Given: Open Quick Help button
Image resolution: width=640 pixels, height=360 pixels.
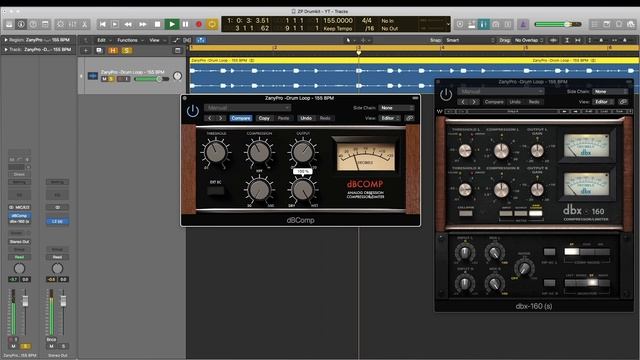Looking at the screenshot, I should tap(33, 24).
